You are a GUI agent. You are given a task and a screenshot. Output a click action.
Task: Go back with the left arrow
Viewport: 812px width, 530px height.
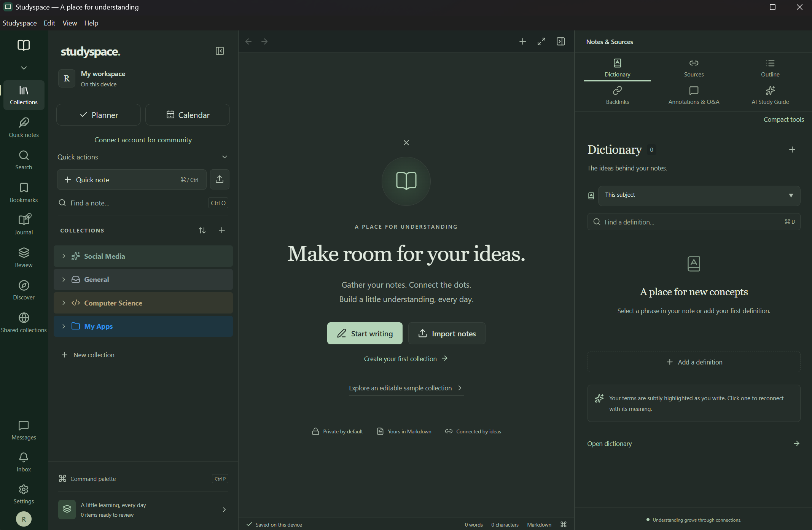248,41
